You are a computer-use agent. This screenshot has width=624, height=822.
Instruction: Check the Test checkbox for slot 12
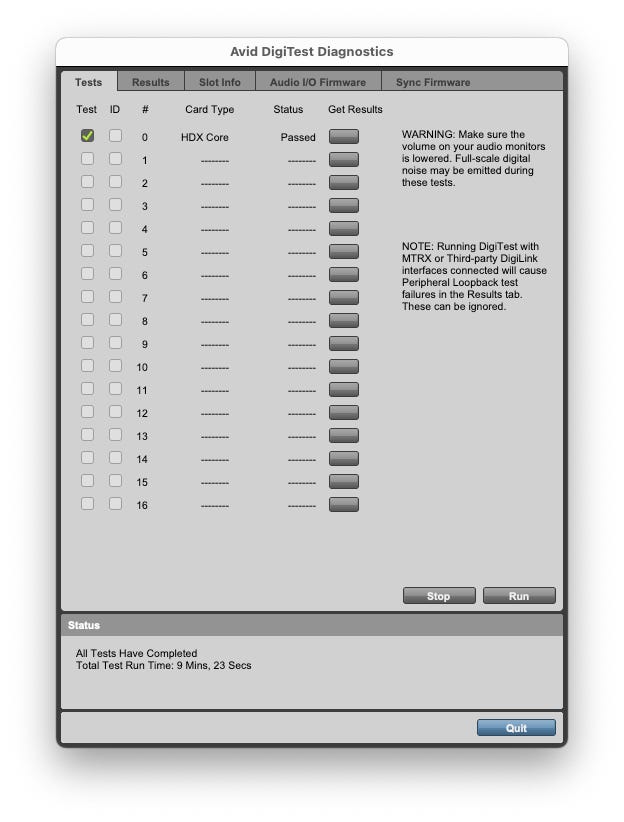coord(88,412)
